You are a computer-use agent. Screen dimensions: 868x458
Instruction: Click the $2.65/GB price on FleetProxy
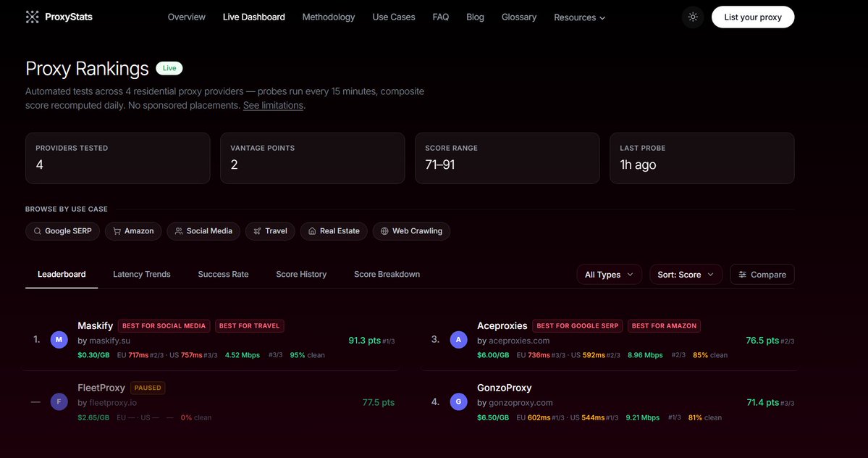point(93,417)
